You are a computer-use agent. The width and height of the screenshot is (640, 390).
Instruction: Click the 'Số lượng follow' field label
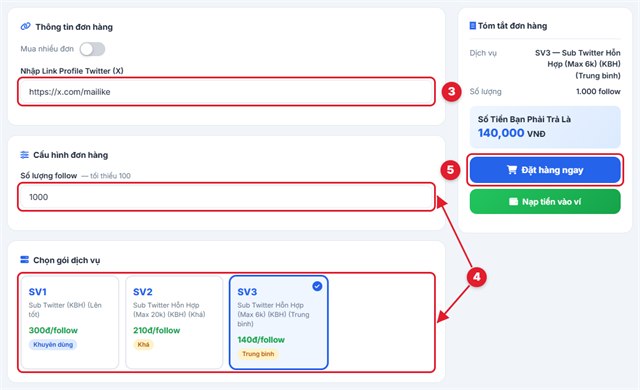(x=49, y=176)
